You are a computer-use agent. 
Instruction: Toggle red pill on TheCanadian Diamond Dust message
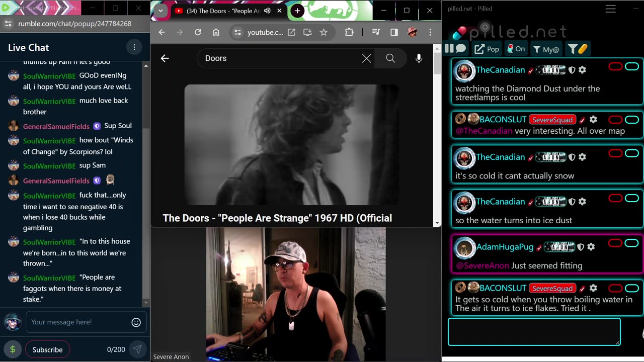point(615,66)
